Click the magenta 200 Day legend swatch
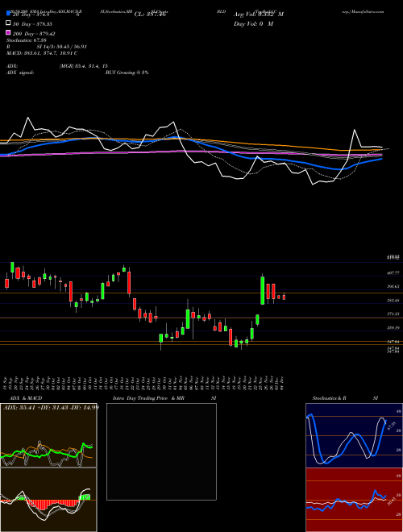Viewport: 403px width, 532px height. [x=8, y=32]
